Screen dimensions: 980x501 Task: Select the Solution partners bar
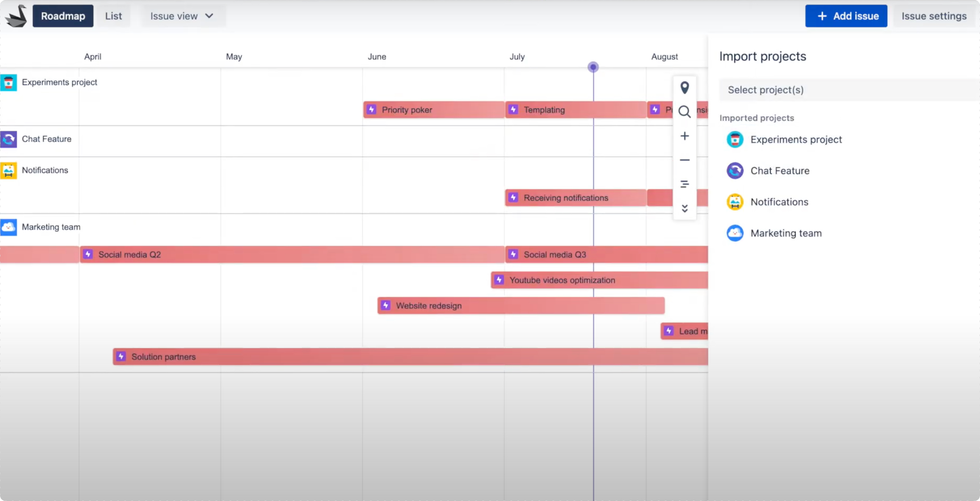[x=410, y=357]
